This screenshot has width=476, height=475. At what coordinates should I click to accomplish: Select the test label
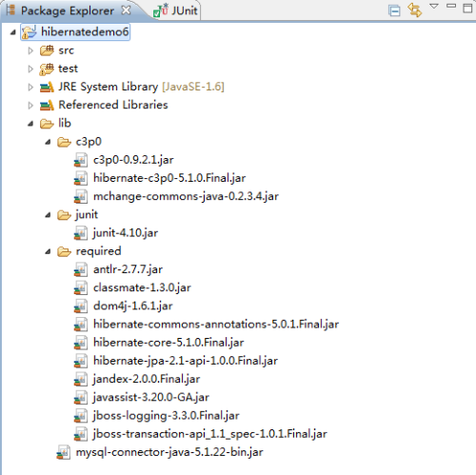[x=68, y=69]
